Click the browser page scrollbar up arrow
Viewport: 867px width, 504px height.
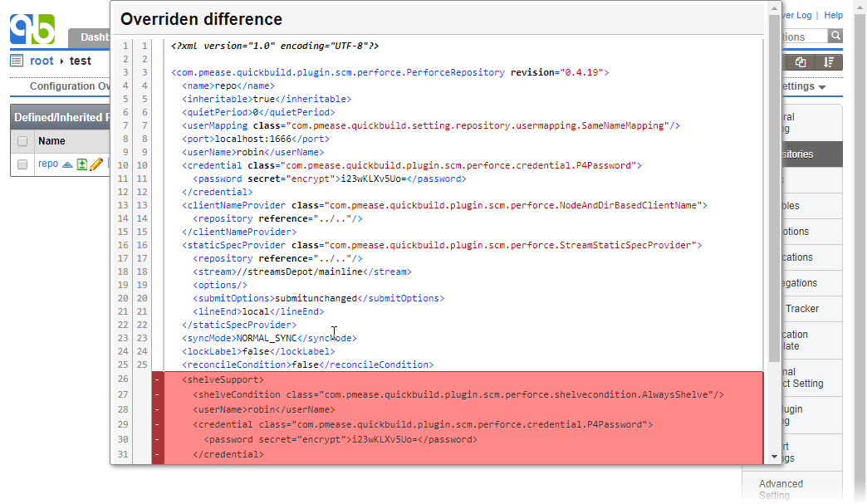click(x=860, y=6)
